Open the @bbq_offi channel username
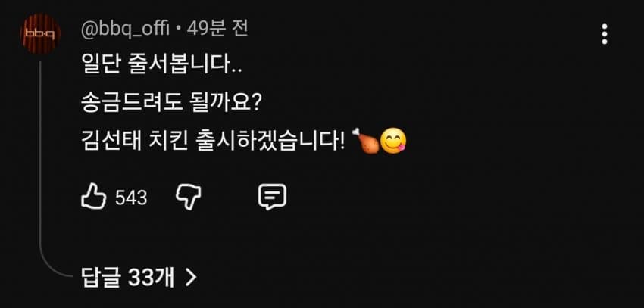 point(125,30)
